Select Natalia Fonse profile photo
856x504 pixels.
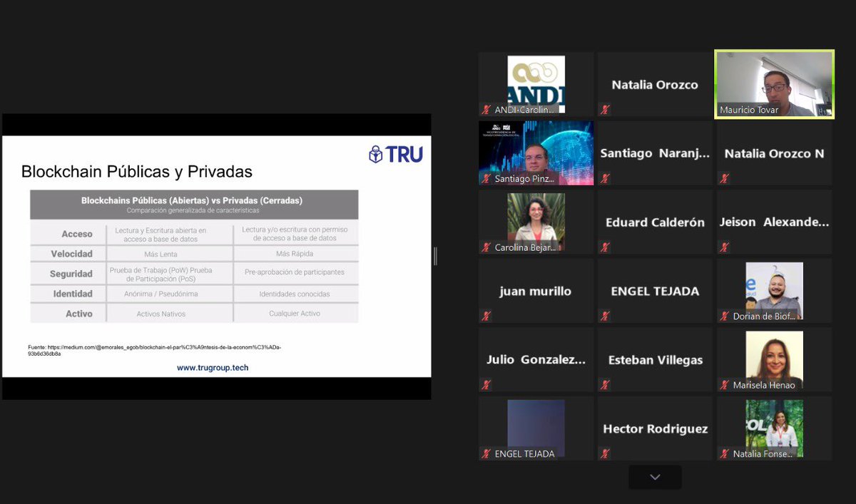pos(775,428)
